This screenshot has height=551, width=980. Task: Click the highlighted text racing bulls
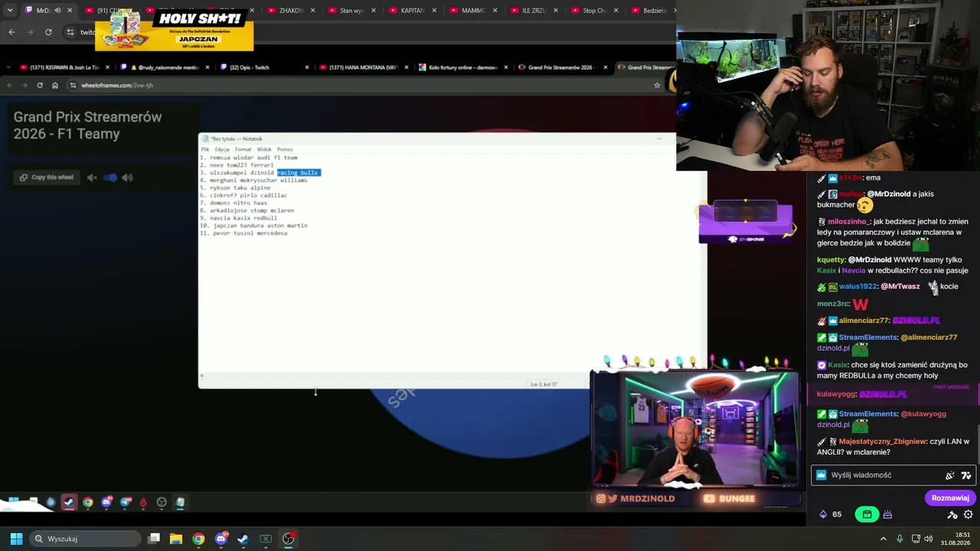(298, 173)
